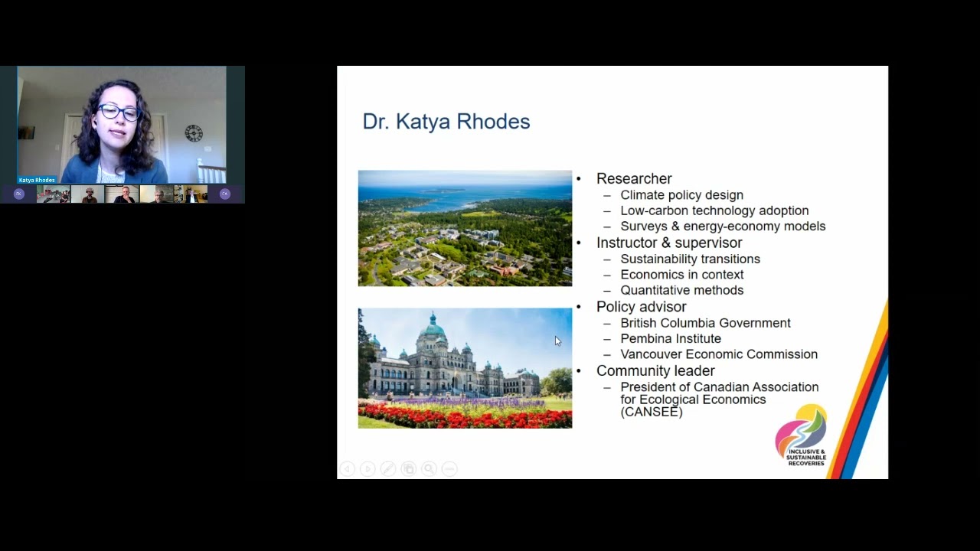Select the pen annotation tool
The height and width of the screenshot is (551, 980).
[x=388, y=468]
